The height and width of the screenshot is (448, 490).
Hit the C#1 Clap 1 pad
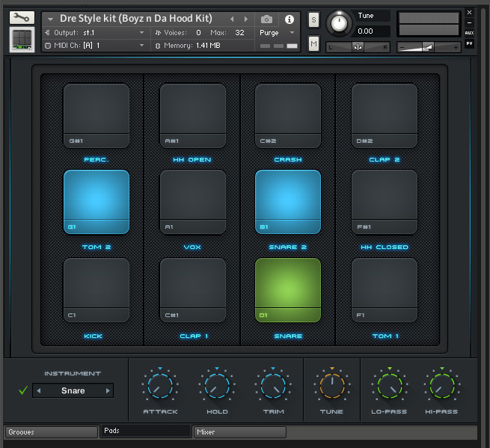pos(193,290)
